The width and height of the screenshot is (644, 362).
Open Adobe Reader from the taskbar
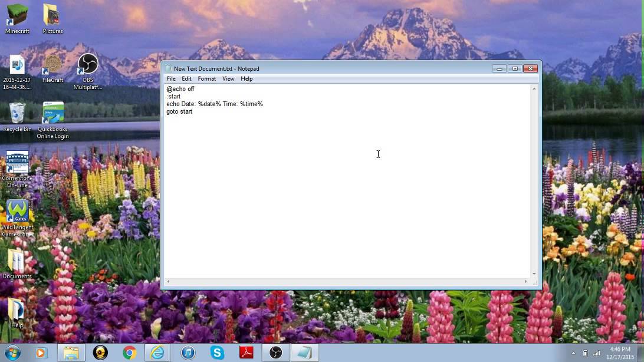247,353
